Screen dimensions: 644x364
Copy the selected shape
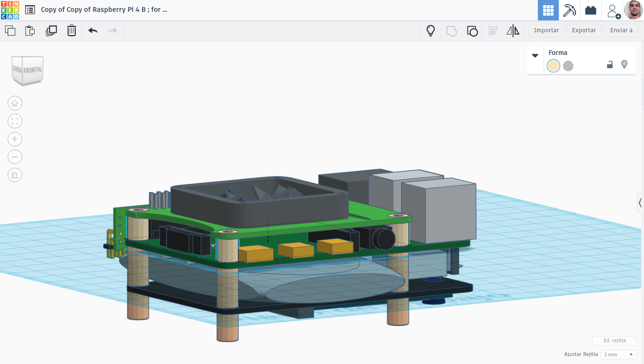[10, 31]
